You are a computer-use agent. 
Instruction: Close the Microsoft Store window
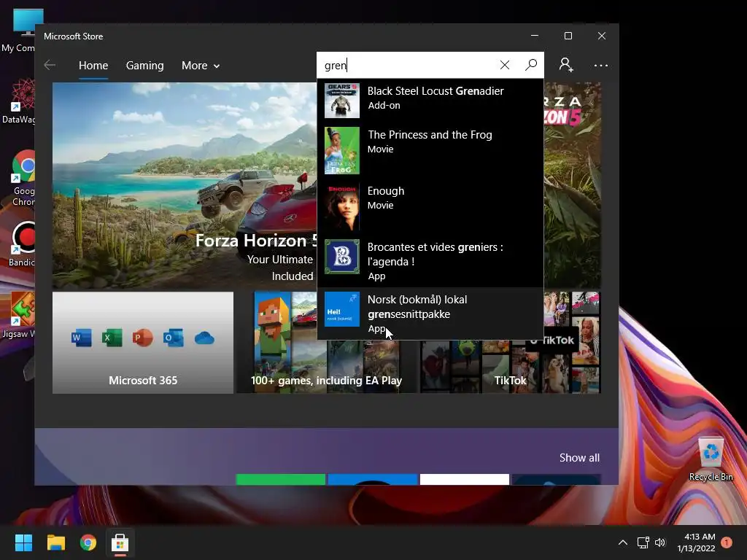coord(602,36)
